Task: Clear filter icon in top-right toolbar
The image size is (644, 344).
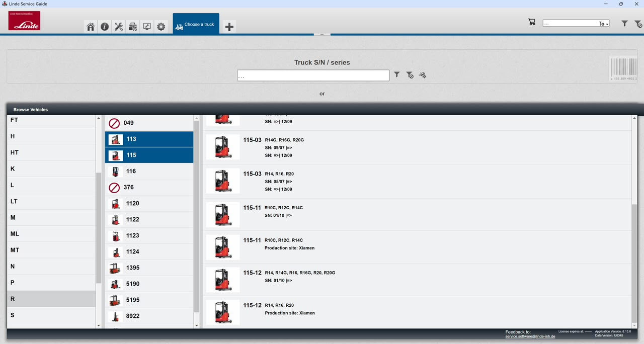Action: pyautogui.click(x=637, y=24)
